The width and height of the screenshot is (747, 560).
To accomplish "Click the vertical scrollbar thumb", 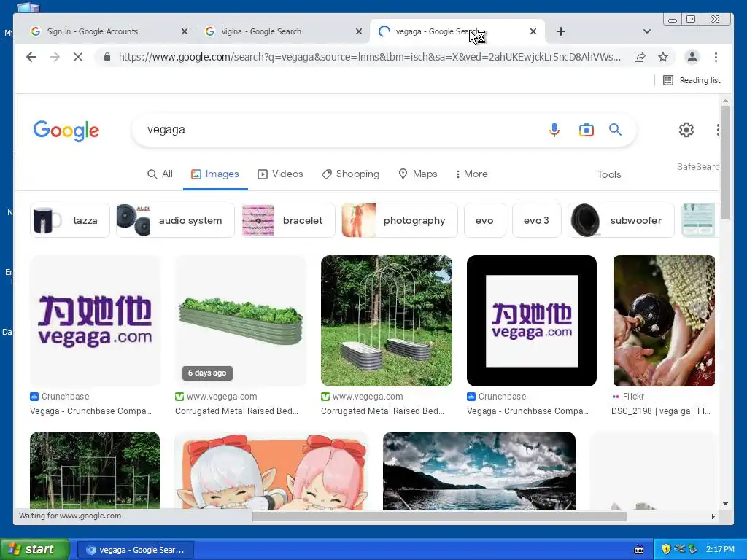I will coord(725,163).
